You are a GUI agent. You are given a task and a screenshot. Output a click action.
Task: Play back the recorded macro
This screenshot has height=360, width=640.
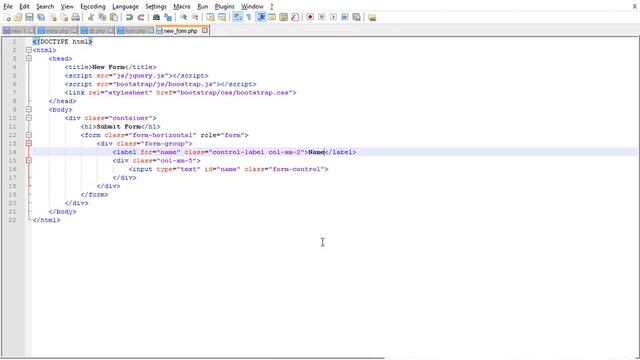333,17
